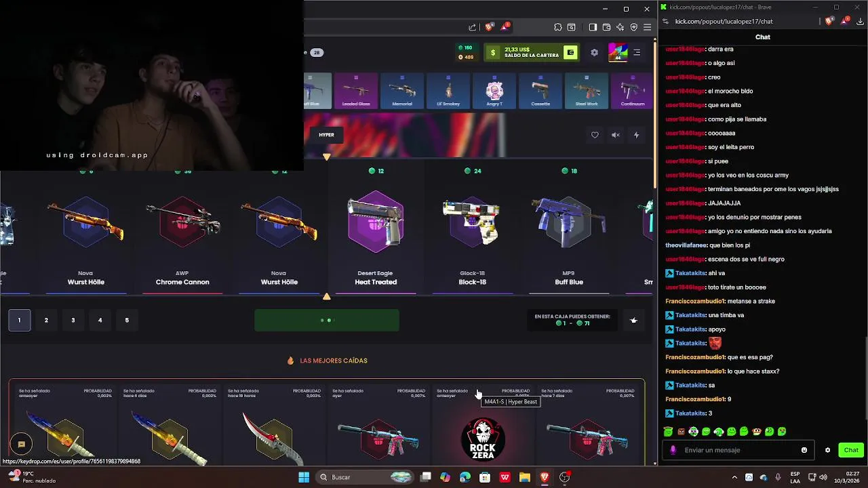The width and height of the screenshot is (868, 488).
Task: Toggle fast open lightning icon
Action: click(636, 135)
